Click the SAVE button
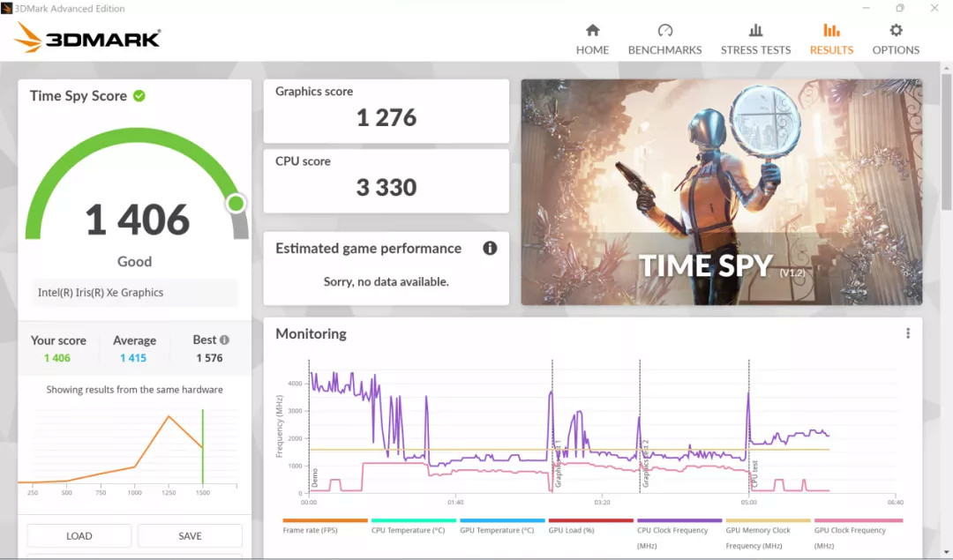953x560 pixels. pyautogui.click(x=190, y=535)
